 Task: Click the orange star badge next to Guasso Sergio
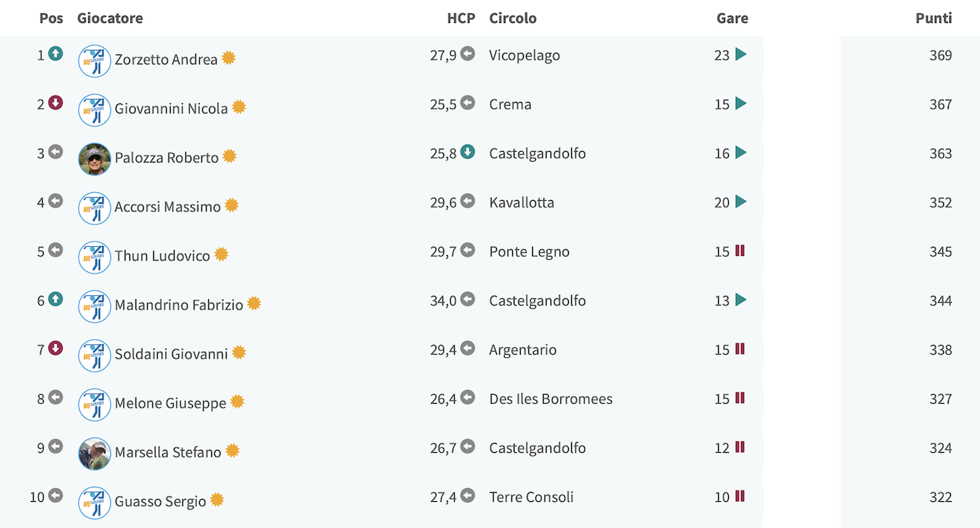tap(217, 500)
